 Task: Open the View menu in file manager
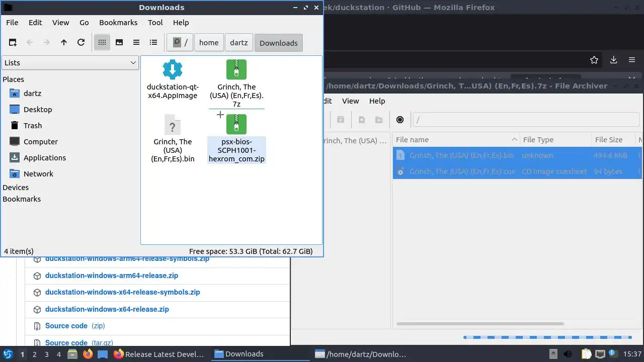pos(61,23)
